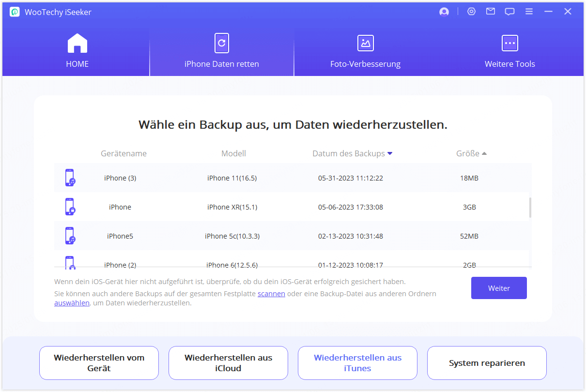Open the account profile avatar icon
Viewport: 586px width, 392px height.
[444, 11]
